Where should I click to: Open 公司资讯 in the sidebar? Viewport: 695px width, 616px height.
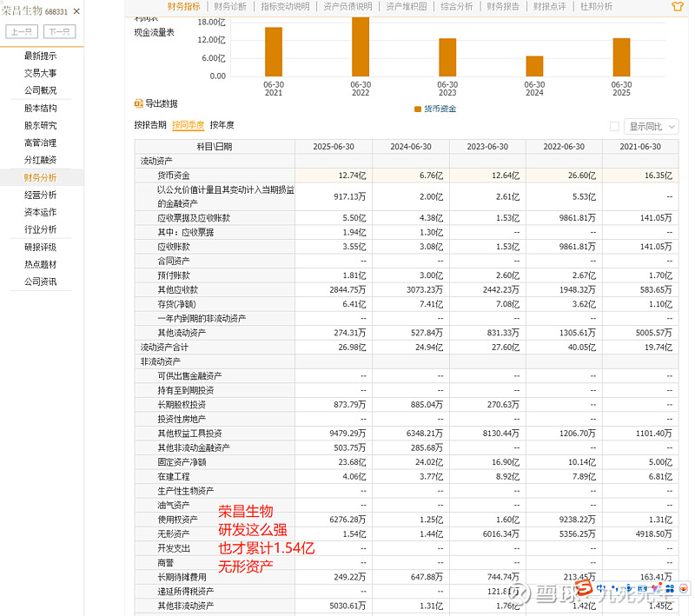[x=40, y=282]
